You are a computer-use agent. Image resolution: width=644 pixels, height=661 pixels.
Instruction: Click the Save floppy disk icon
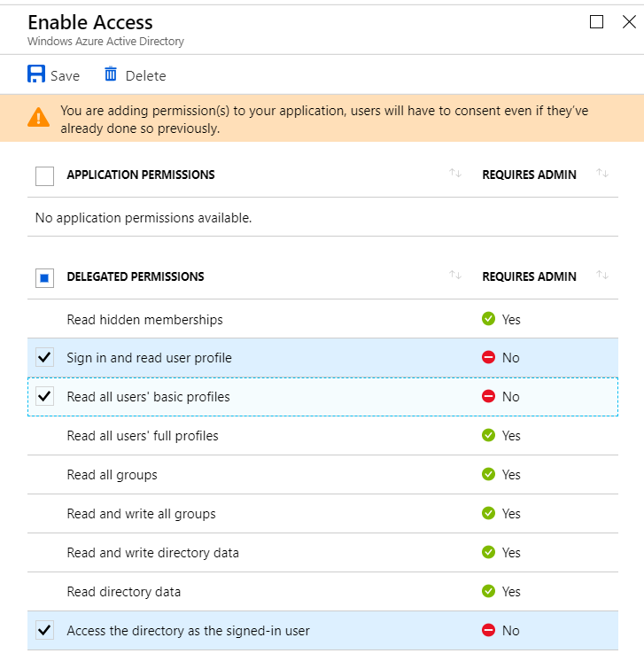pos(36,74)
